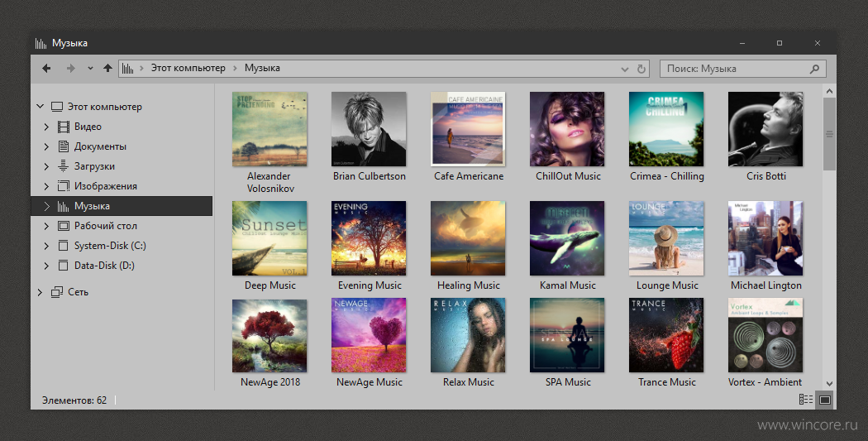Expand the 'Документы' tree node
This screenshot has width=868, height=441.
tap(46, 146)
